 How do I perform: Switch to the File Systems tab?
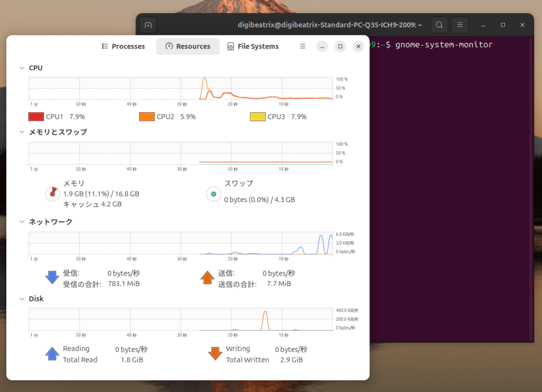pyautogui.click(x=252, y=46)
